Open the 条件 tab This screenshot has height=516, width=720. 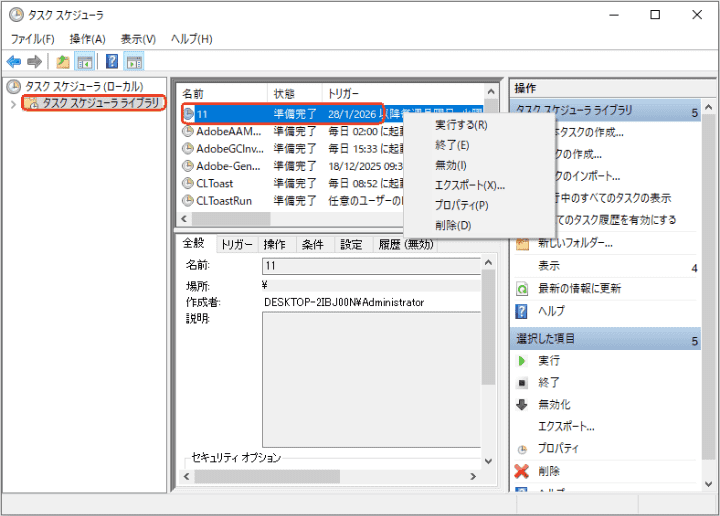tap(313, 244)
